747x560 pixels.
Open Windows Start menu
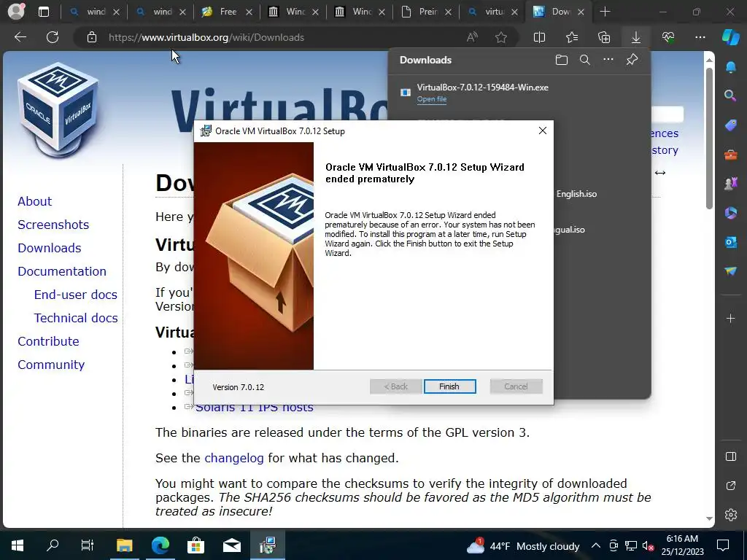[x=18, y=545]
